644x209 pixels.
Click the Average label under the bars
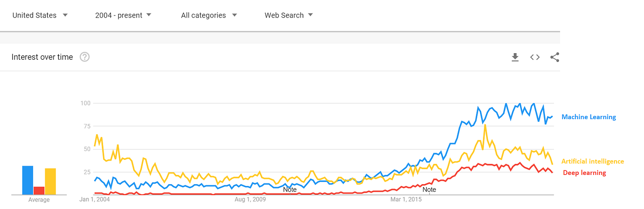(39, 200)
